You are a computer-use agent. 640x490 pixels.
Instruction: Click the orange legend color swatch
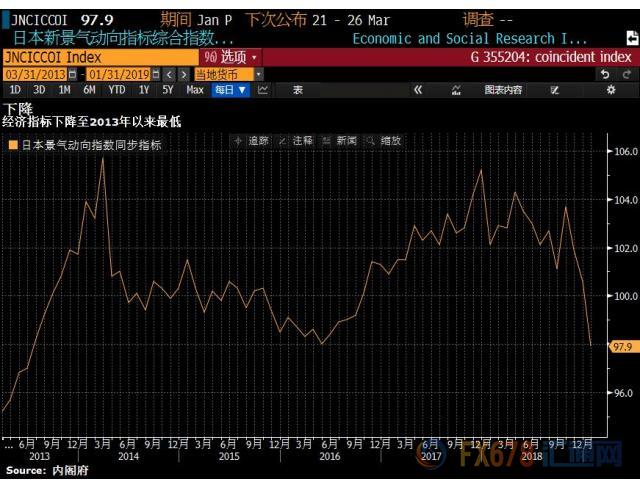(12, 145)
